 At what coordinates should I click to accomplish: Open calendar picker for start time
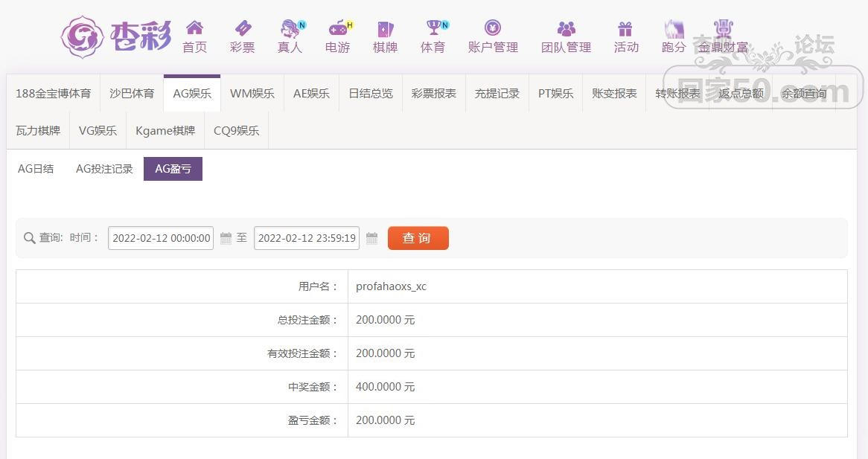[x=226, y=238]
